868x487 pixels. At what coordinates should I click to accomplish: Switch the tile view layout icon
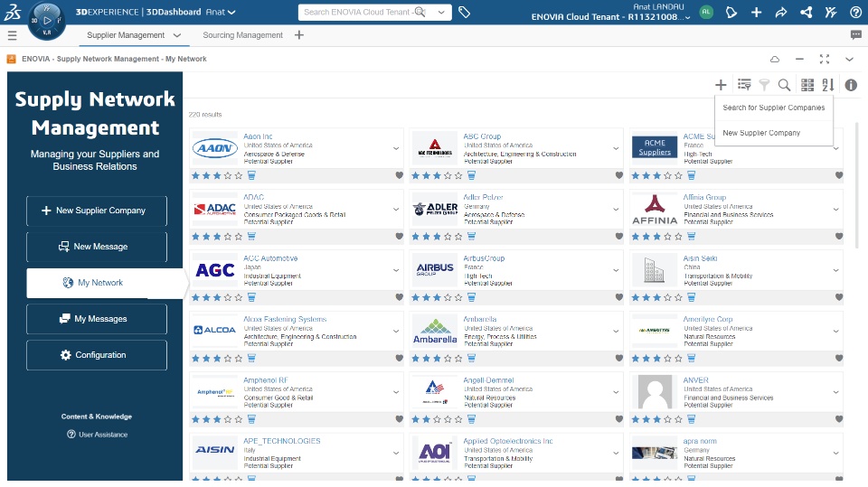click(x=807, y=85)
